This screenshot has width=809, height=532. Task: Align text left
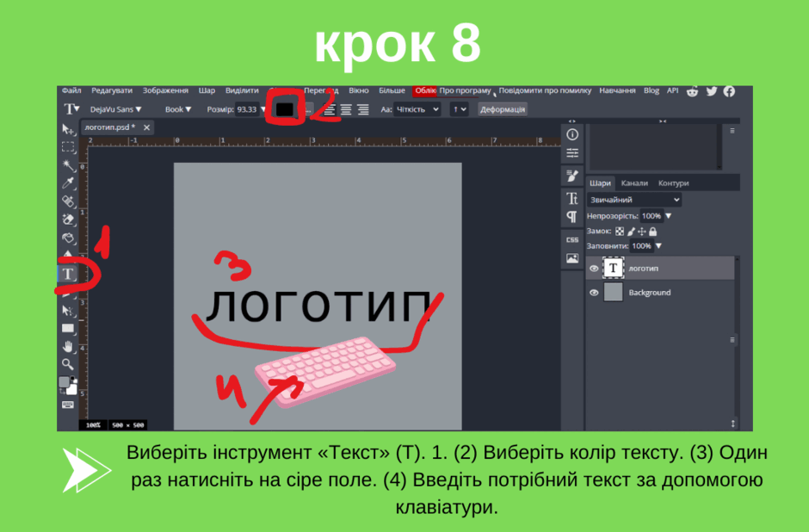329,109
